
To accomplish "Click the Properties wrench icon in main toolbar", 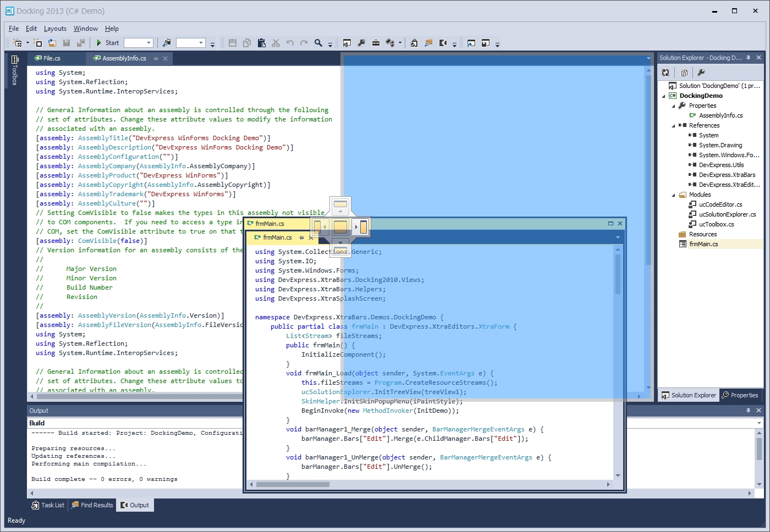I will (361, 43).
